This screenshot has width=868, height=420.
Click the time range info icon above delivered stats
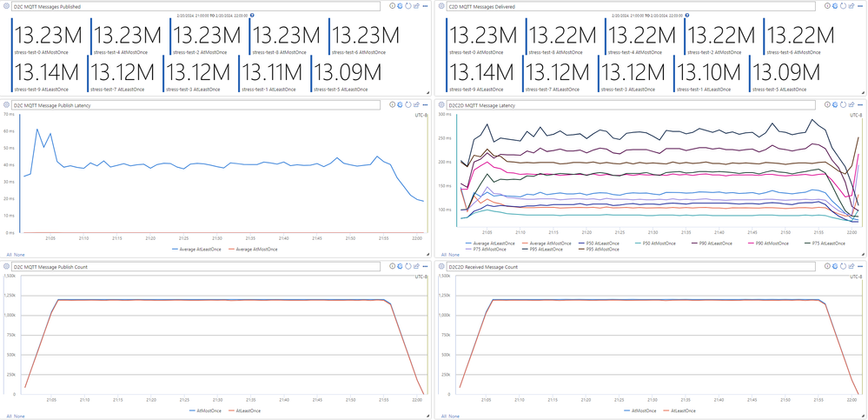tap(687, 15)
